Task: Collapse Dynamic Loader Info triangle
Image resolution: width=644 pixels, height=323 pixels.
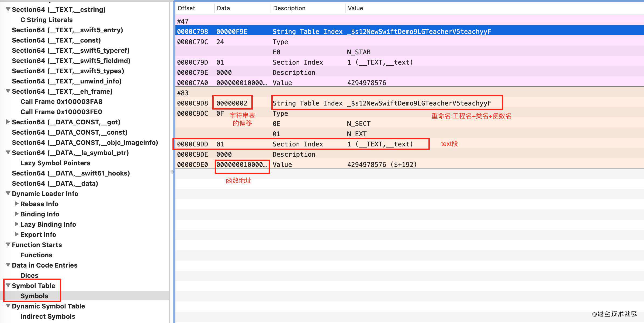Action: coord(8,194)
